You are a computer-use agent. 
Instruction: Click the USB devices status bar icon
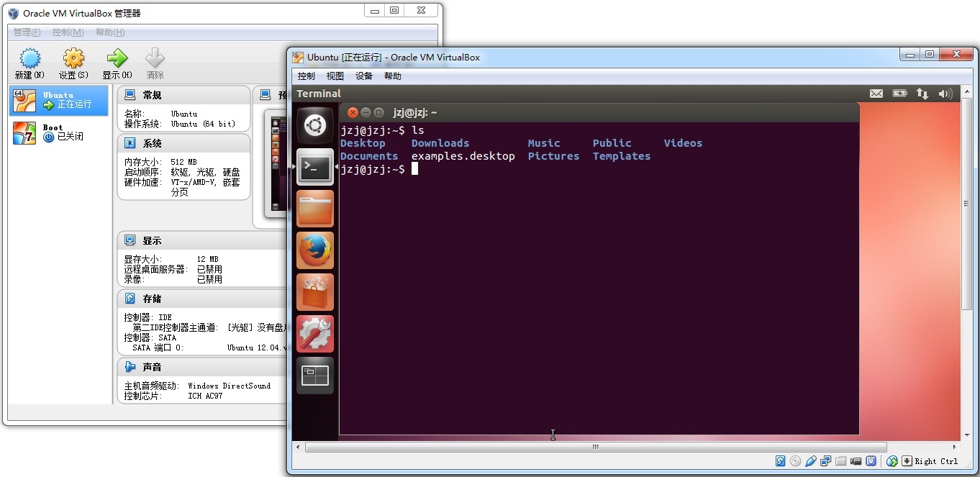coord(810,461)
